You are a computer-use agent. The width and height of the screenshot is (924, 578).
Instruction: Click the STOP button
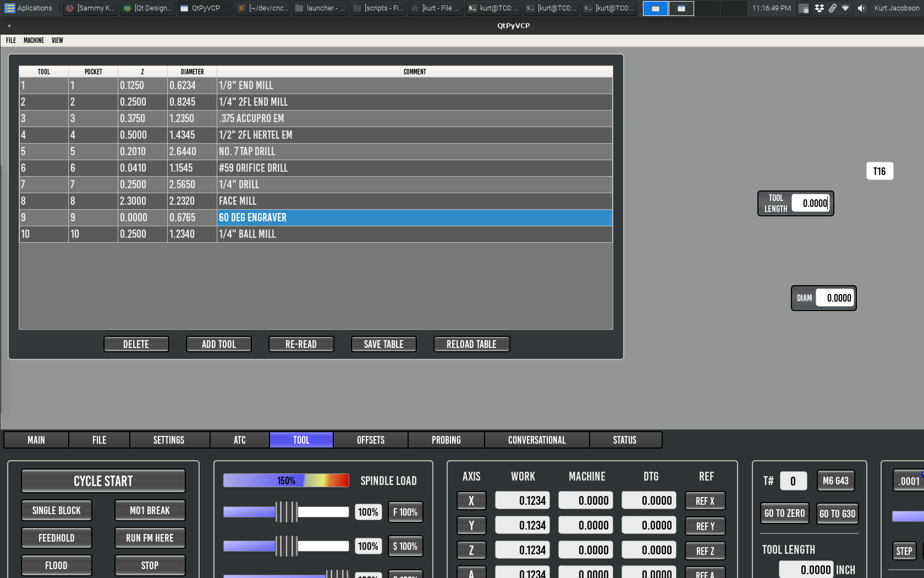150,565
